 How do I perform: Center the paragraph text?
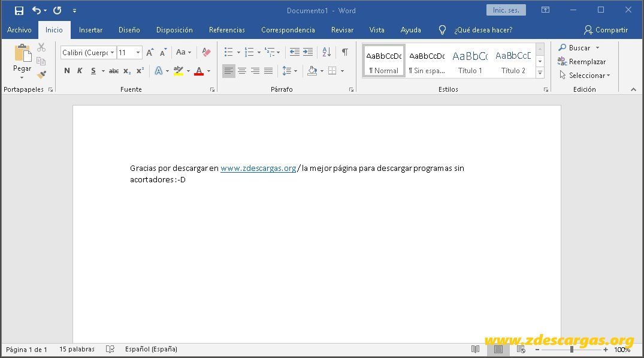pyautogui.click(x=242, y=71)
